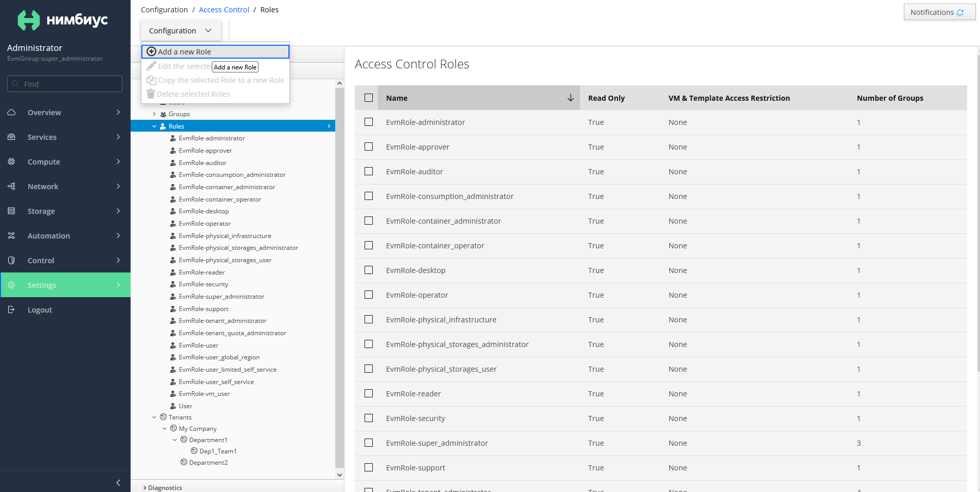
Task: Check the EvmRole-operator row checkbox
Action: pyautogui.click(x=369, y=295)
